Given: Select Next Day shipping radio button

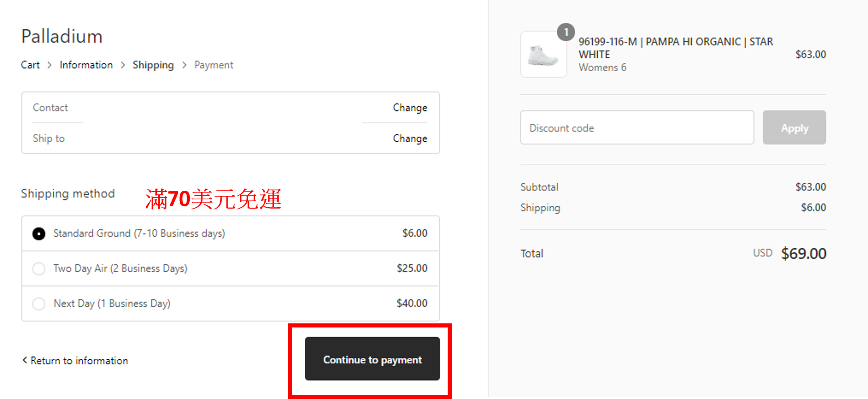Looking at the screenshot, I should (39, 304).
